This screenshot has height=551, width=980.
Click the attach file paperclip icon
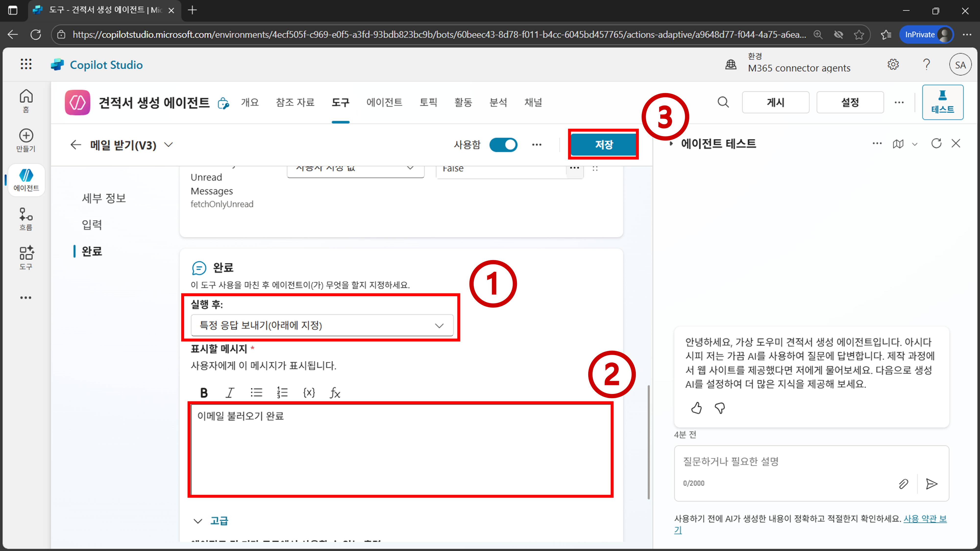tap(903, 484)
